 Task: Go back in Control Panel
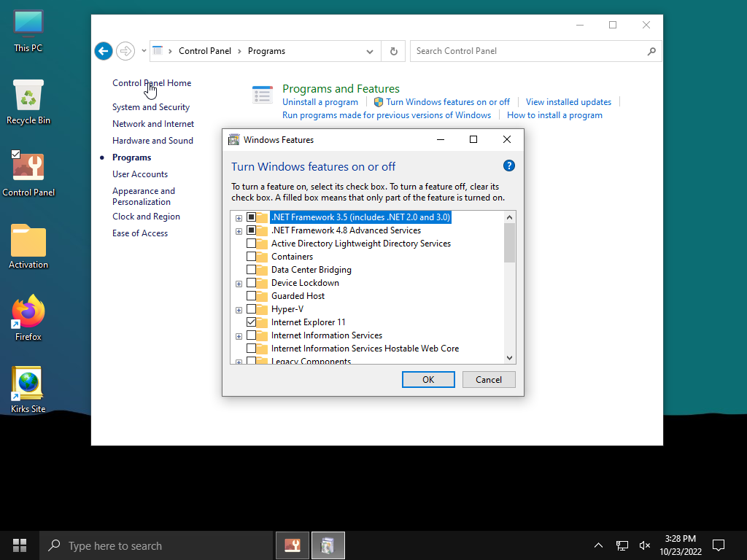click(x=104, y=51)
